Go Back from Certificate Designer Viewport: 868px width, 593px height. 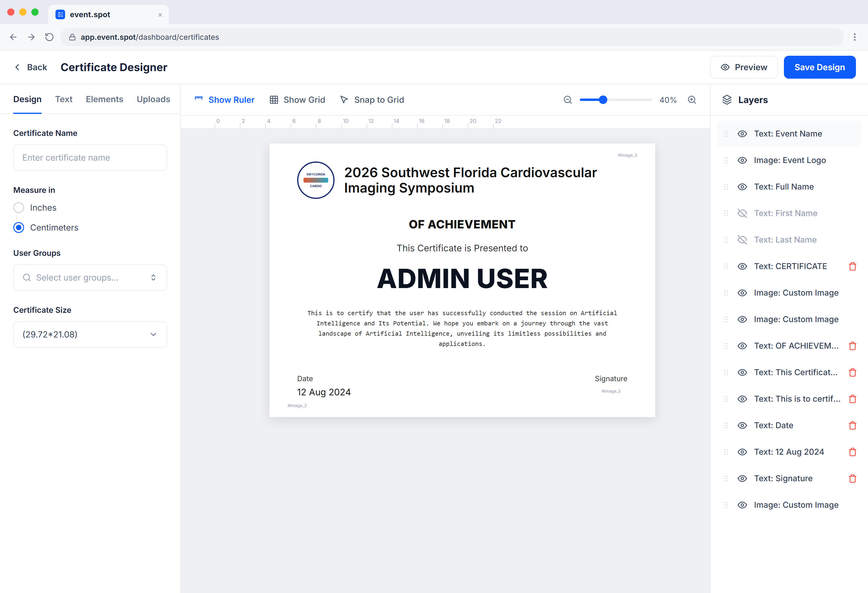coord(31,67)
